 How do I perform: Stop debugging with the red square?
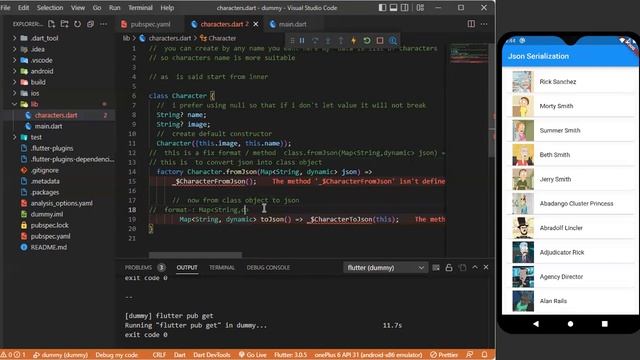pyautogui.click(x=380, y=40)
